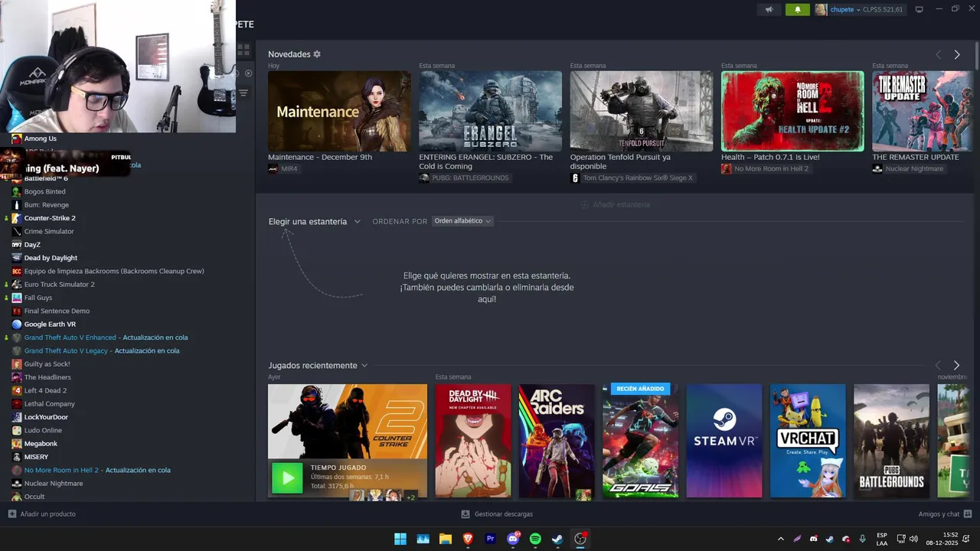Open the SteamVR cover
This screenshot has width=980, height=551.
724,441
